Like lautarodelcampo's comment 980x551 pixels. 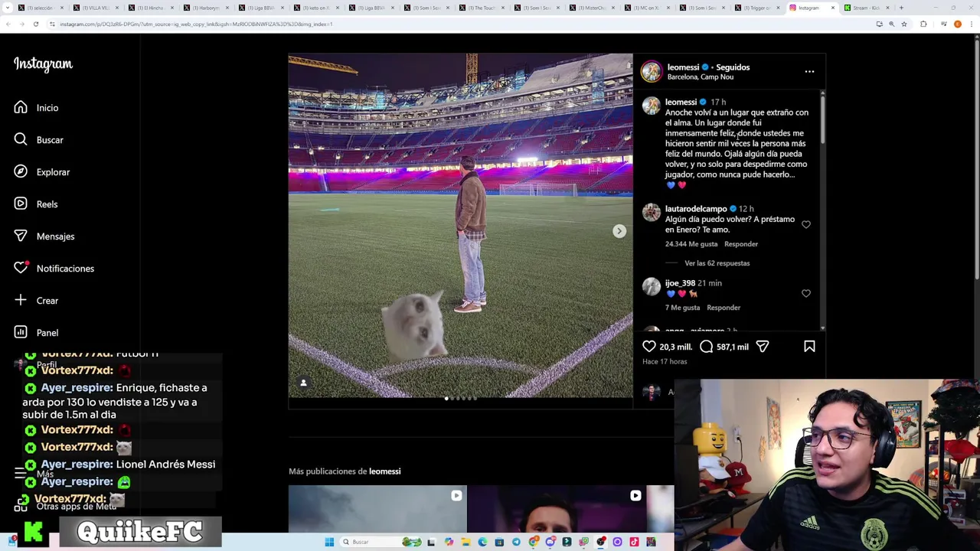(805, 224)
